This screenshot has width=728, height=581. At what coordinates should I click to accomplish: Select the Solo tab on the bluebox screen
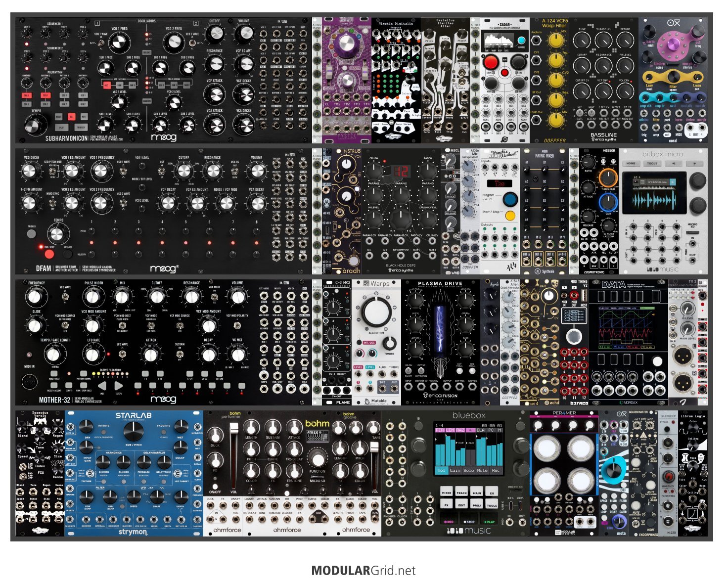tap(468, 470)
